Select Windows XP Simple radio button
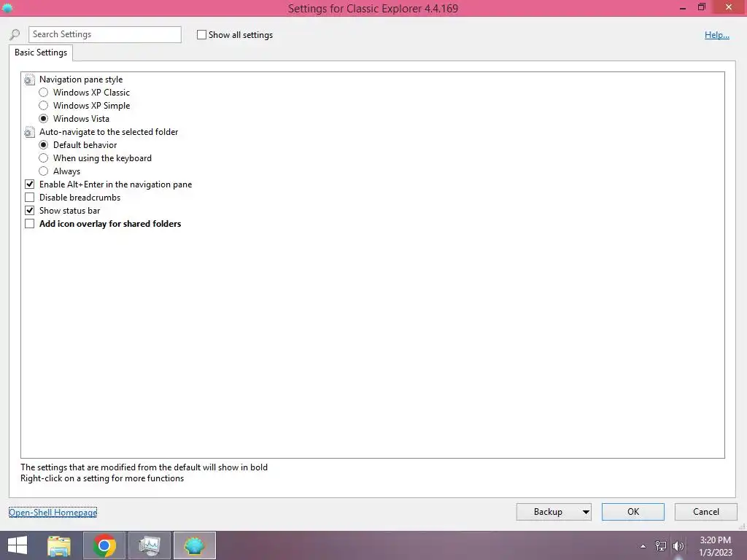 [x=43, y=106]
